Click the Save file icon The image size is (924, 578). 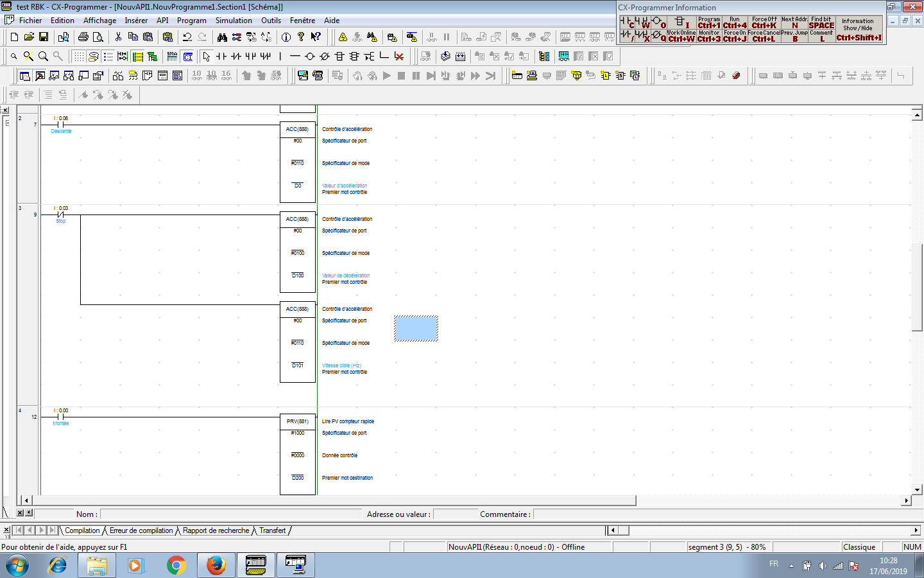click(44, 37)
